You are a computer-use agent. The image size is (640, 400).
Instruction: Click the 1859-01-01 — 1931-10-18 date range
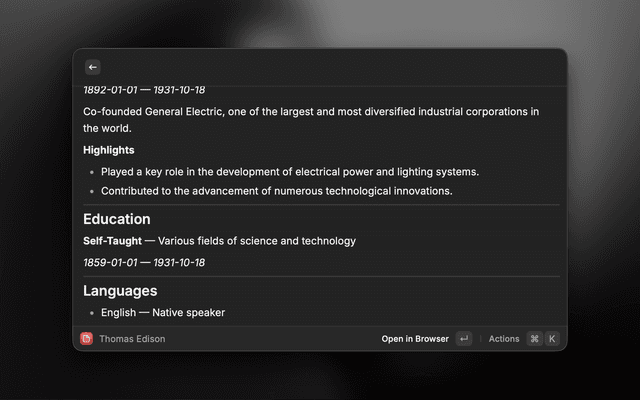[x=144, y=262]
